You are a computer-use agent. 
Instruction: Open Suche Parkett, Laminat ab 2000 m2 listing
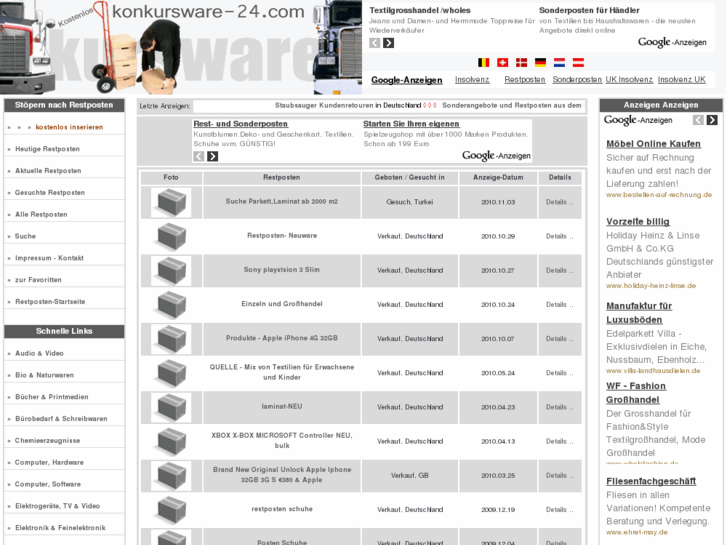click(x=281, y=202)
